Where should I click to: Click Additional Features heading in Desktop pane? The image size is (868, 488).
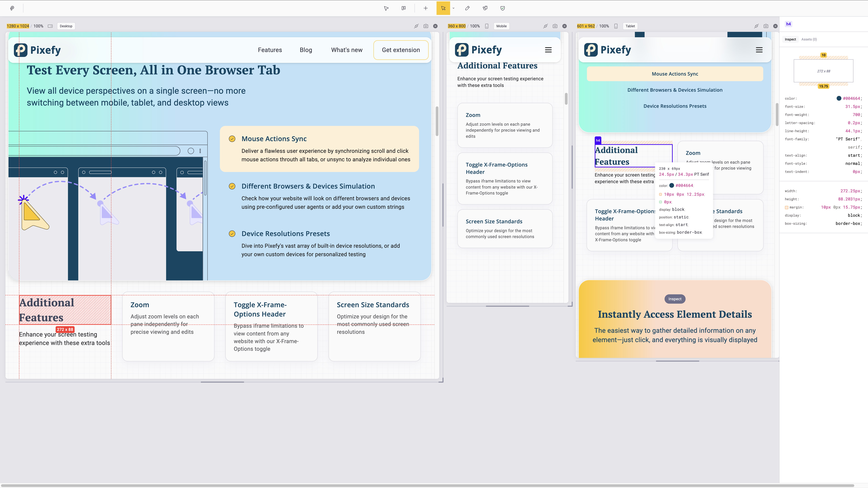pyautogui.click(x=65, y=310)
